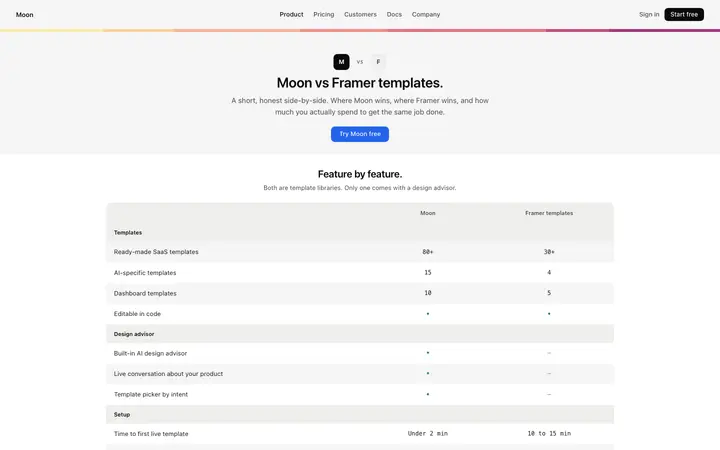720x450 pixels.
Task: Click the 'A short, honest side-by-side' description
Action: pyautogui.click(x=360, y=107)
